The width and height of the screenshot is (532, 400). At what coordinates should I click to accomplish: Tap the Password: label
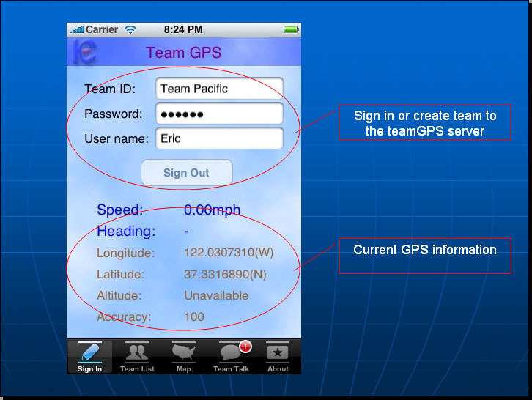tap(114, 114)
